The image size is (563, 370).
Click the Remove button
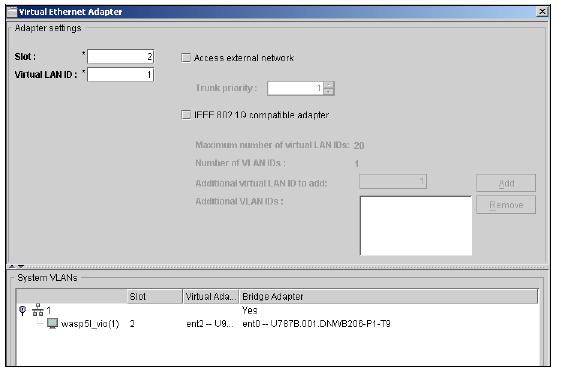click(506, 205)
